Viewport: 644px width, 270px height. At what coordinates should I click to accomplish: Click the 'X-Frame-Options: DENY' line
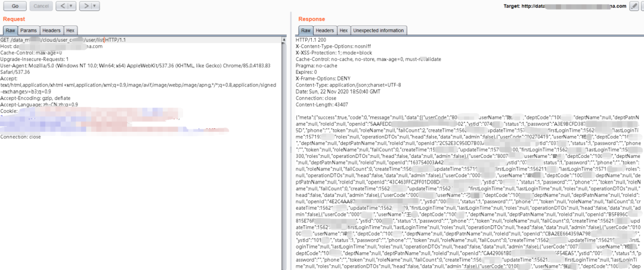click(x=323, y=78)
